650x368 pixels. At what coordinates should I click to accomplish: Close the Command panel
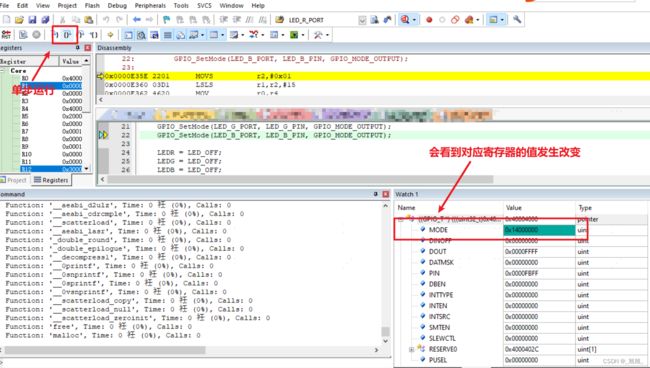coord(386,194)
